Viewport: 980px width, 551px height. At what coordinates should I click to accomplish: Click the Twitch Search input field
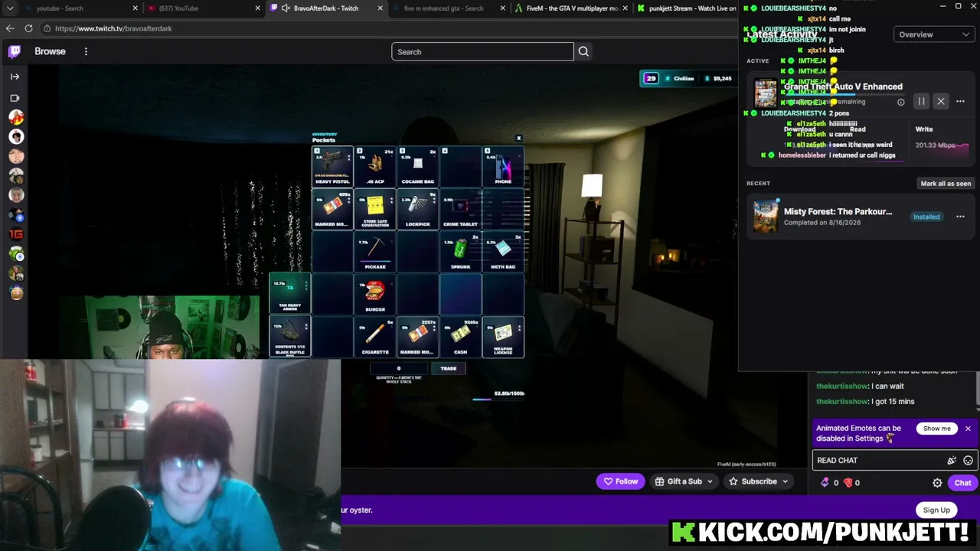point(482,51)
